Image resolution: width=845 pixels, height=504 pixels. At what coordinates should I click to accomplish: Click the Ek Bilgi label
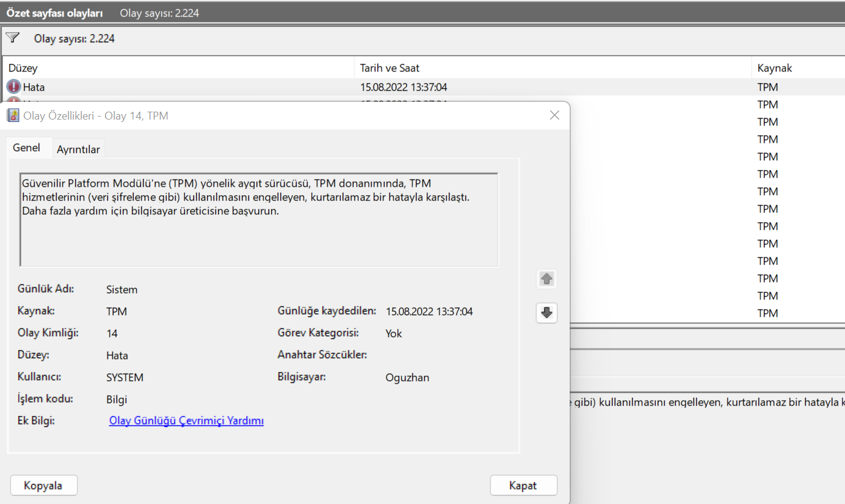(37, 420)
